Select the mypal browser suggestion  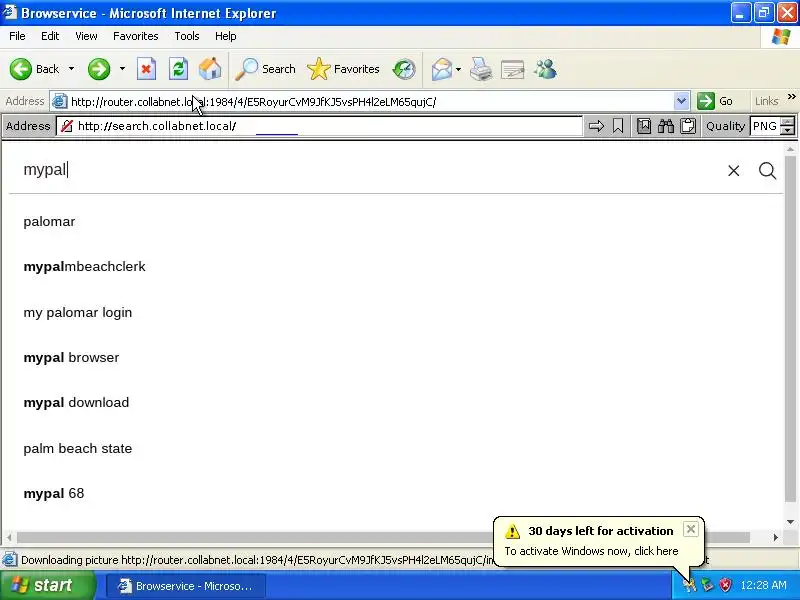point(71,358)
